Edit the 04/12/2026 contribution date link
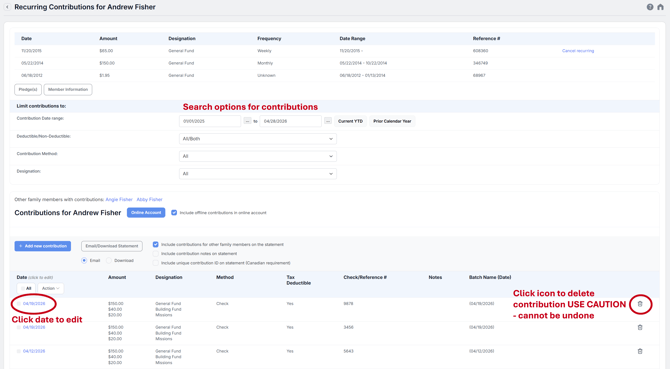The width and height of the screenshot is (670, 369). [x=34, y=351]
